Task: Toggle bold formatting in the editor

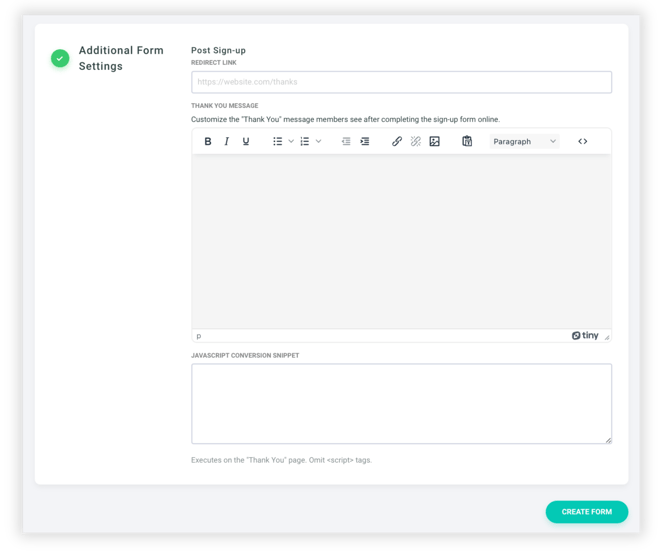Action: point(208,142)
